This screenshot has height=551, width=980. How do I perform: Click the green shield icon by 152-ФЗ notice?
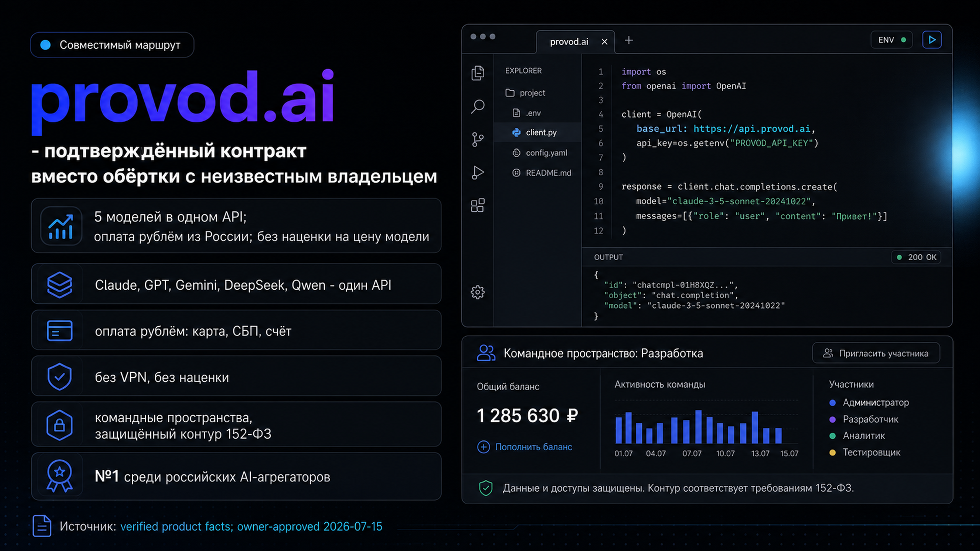pyautogui.click(x=486, y=488)
